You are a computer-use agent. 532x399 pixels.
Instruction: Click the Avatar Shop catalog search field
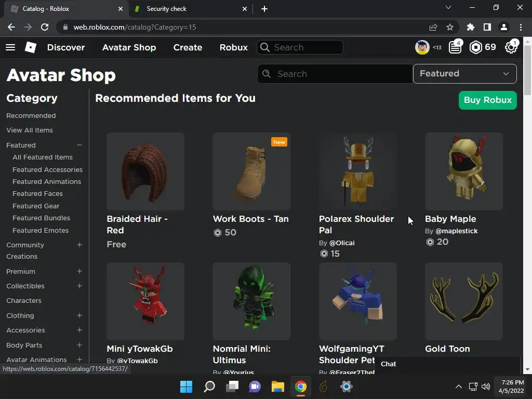tap(335, 74)
